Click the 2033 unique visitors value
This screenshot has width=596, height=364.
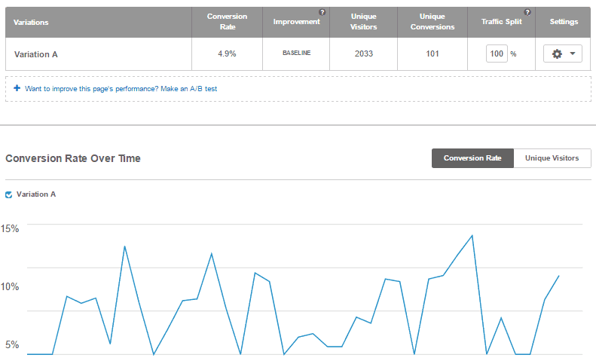tap(364, 54)
